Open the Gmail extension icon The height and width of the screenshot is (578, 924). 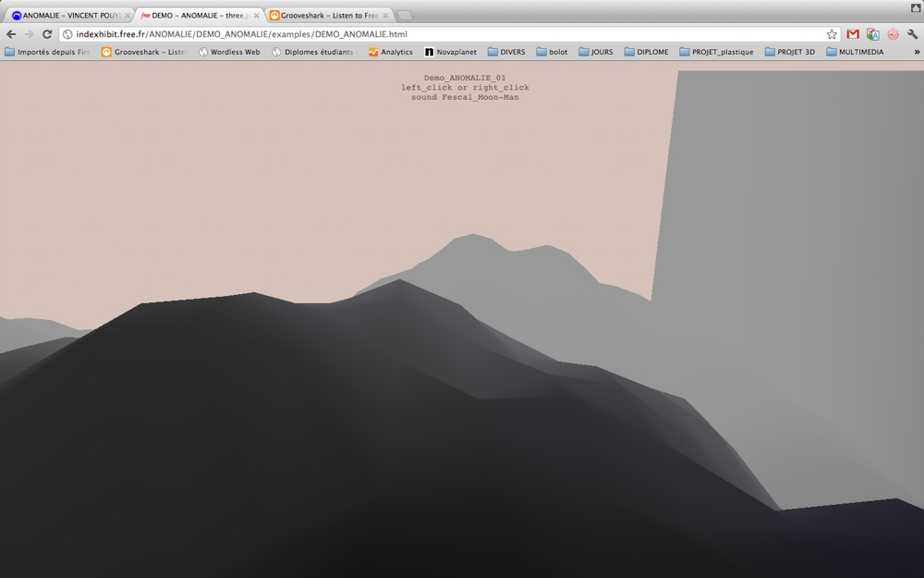click(853, 34)
